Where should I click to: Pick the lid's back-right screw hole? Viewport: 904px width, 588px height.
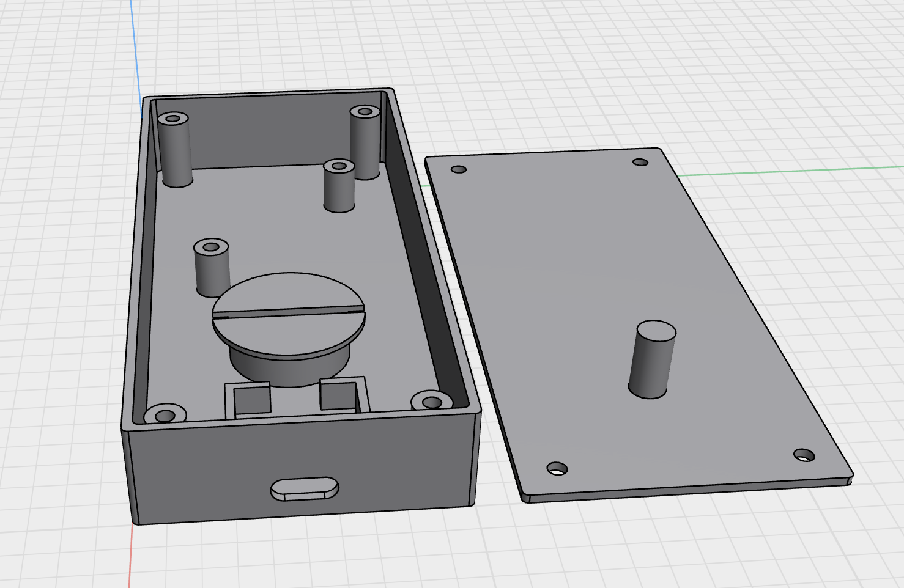point(640,162)
